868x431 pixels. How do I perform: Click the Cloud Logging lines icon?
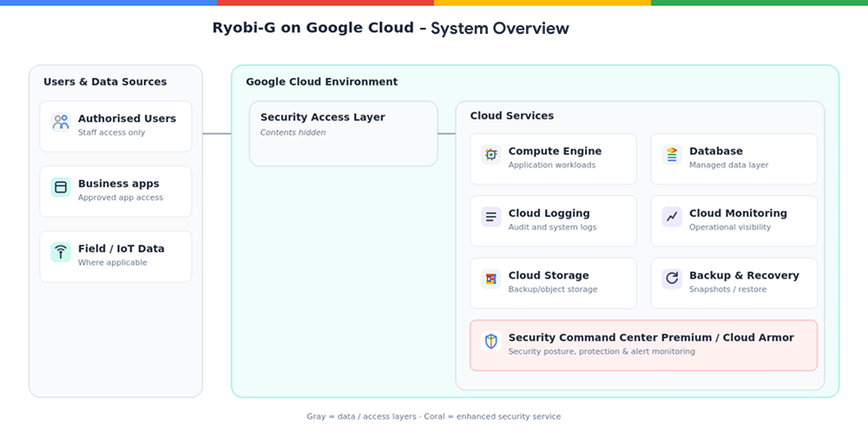[491, 217]
